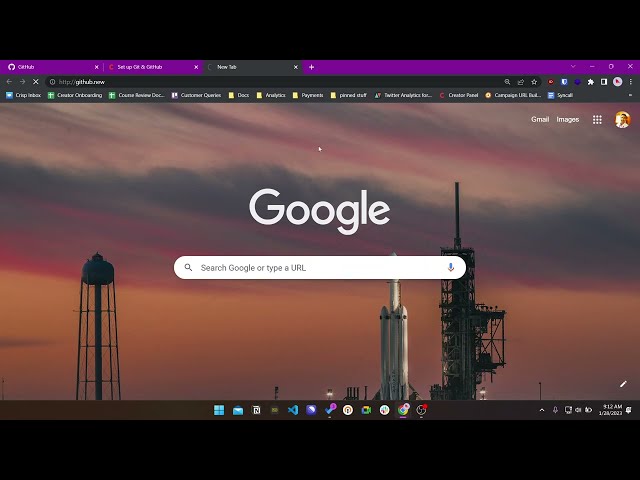This screenshot has width=640, height=480.
Task: Expand the Docs bookmark folder
Action: click(x=238, y=95)
